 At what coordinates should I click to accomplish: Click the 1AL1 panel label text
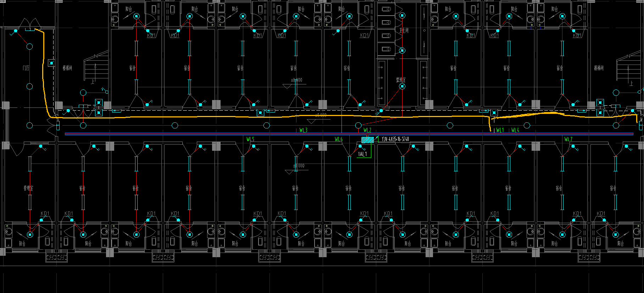click(362, 154)
